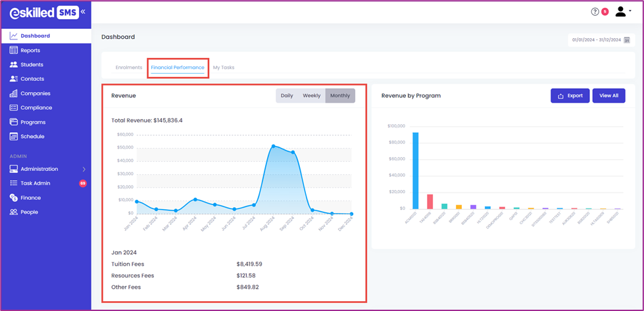644x311 pixels.
Task: Open the help question-mark icon
Action: (x=595, y=12)
